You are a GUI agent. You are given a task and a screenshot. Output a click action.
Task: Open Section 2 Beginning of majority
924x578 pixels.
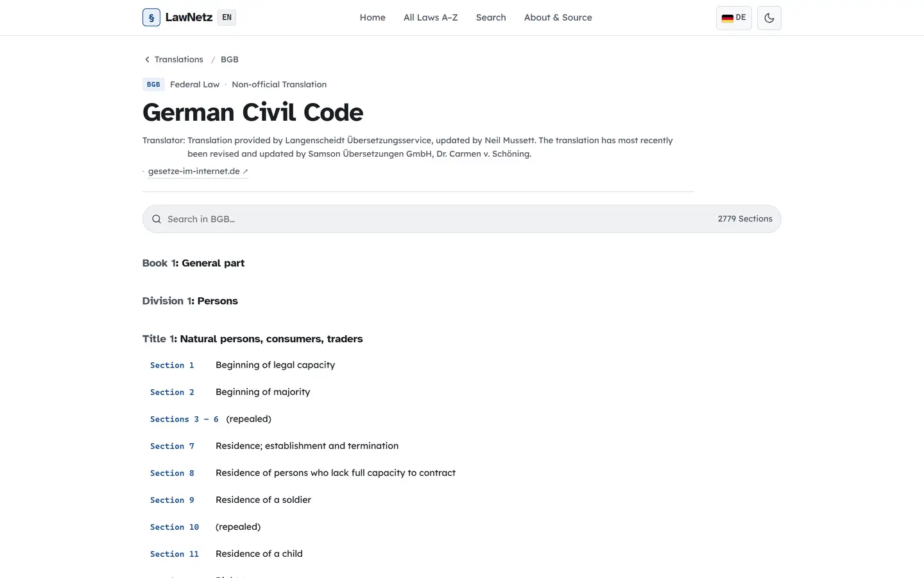(x=462, y=392)
